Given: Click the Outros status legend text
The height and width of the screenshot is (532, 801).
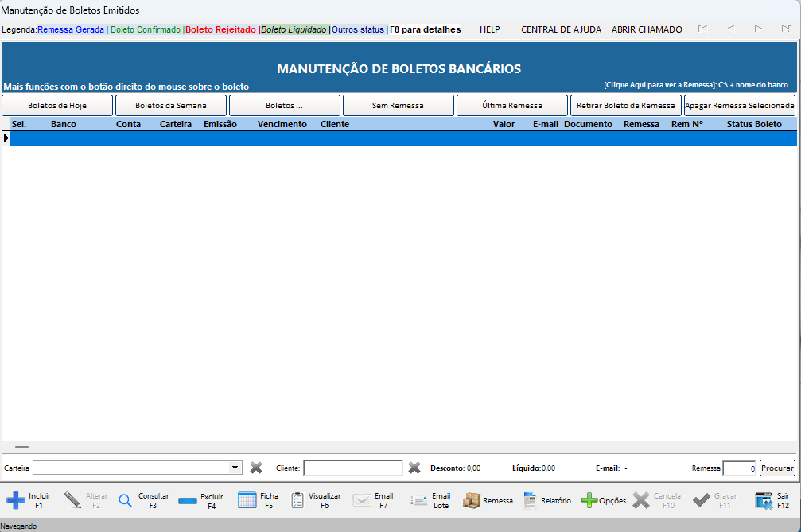Looking at the screenshot, I should (x=358, y=29).
